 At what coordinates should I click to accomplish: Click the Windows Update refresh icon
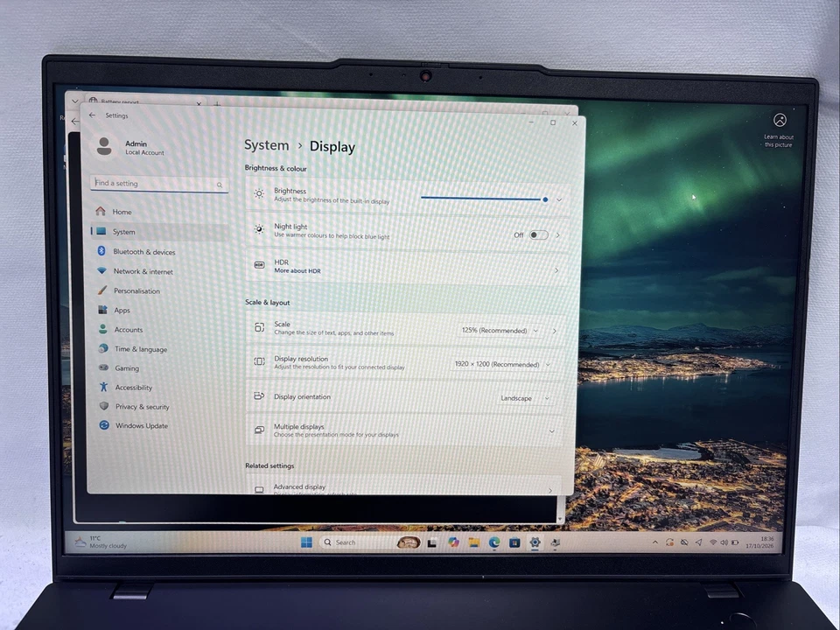[104, 425]
